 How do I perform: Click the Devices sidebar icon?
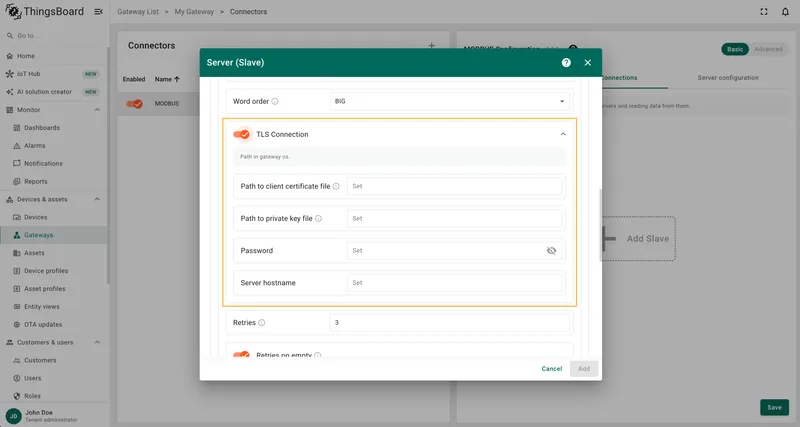pos(17,217)
